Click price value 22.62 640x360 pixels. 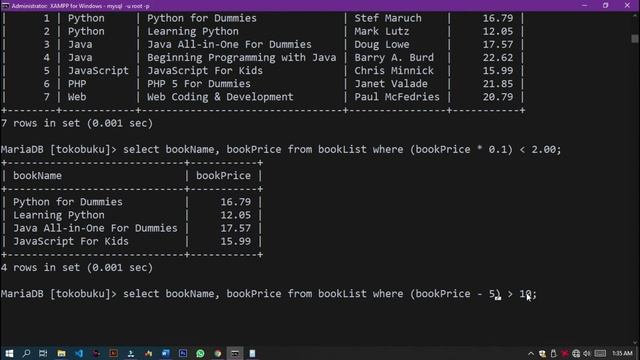[x=498, y=58]
